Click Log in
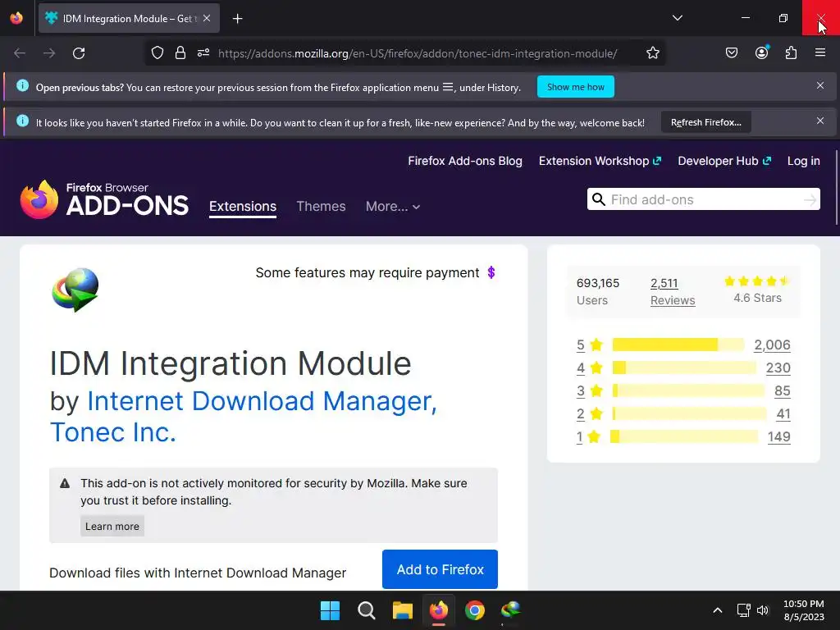Image resolution: width=840 pixels, height=630 pixels. (804, 162)
